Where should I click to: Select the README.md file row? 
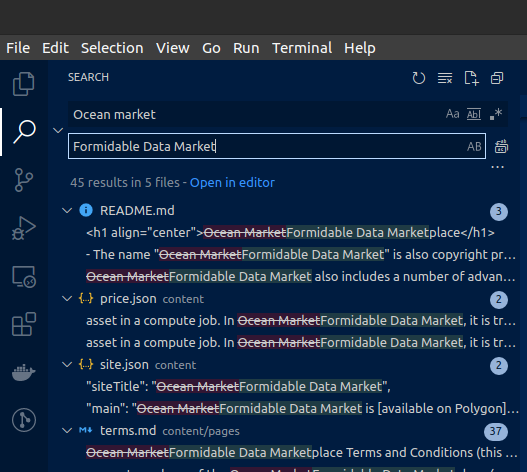click(x=285, y=210)
